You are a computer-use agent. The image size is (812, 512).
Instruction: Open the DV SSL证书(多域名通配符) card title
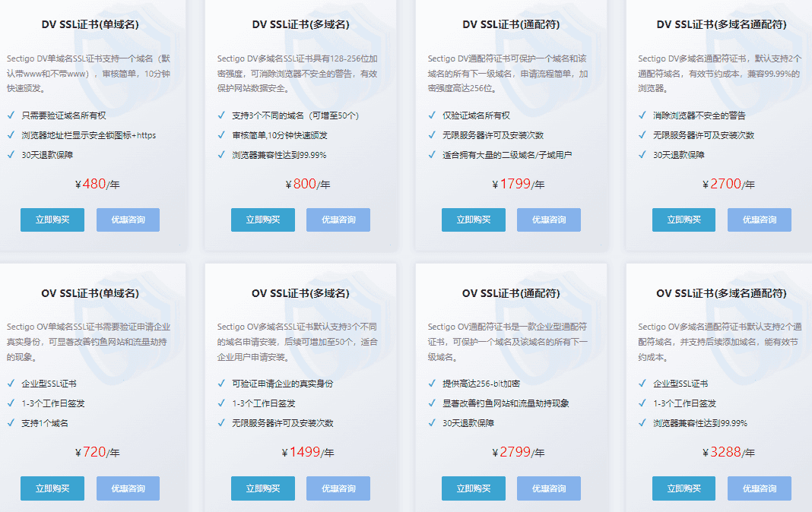[721, 24]
